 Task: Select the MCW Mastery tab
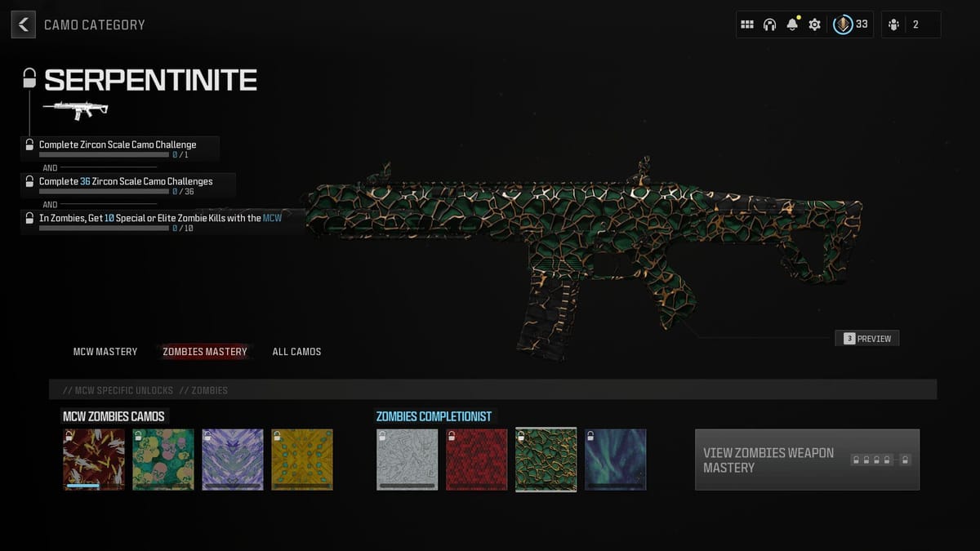tap(105, 352)
